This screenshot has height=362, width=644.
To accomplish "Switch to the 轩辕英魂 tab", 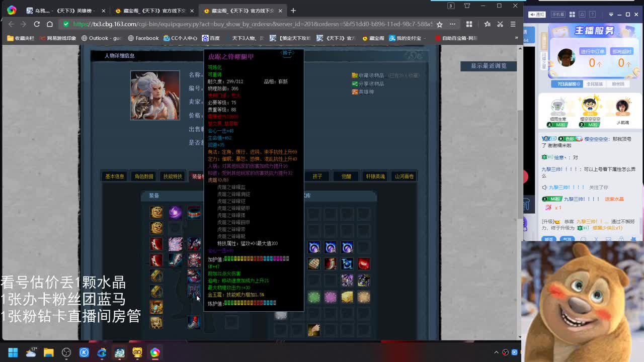I will pyautogui.click(x=375, y=176).
